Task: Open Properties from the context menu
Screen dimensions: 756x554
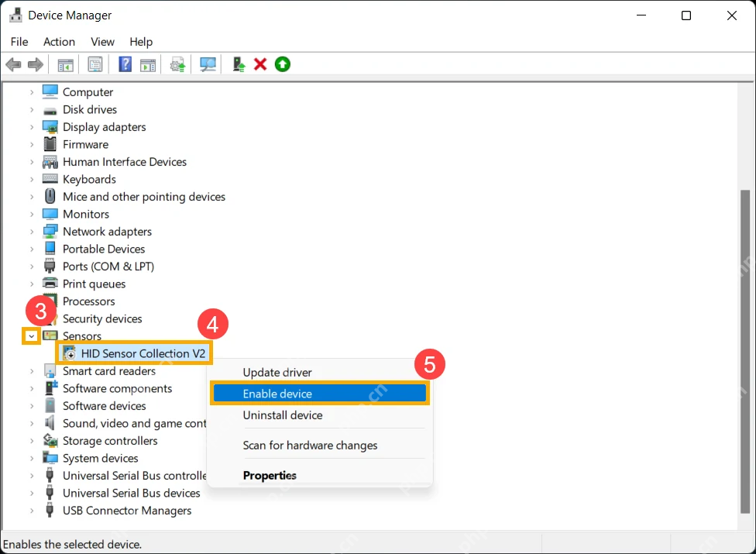Action: click(x=319, y=476)
